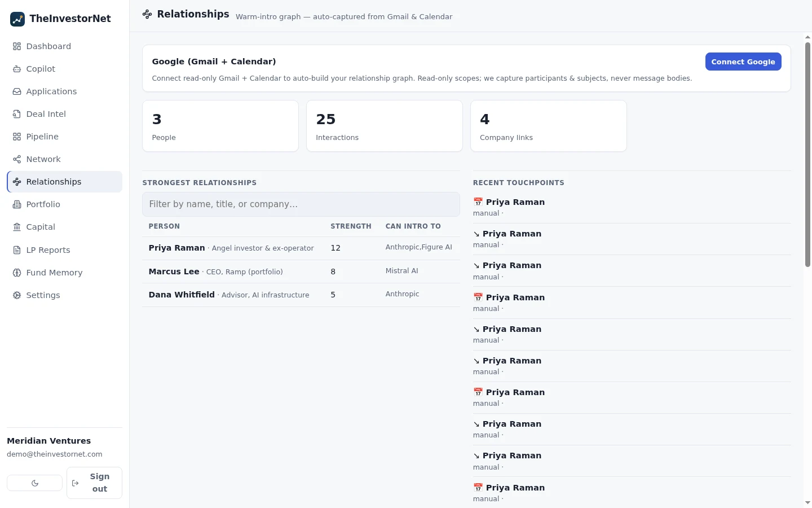Click the Sign out button
Viewport: 812px width, 508px height.
(x=94, y=483)
